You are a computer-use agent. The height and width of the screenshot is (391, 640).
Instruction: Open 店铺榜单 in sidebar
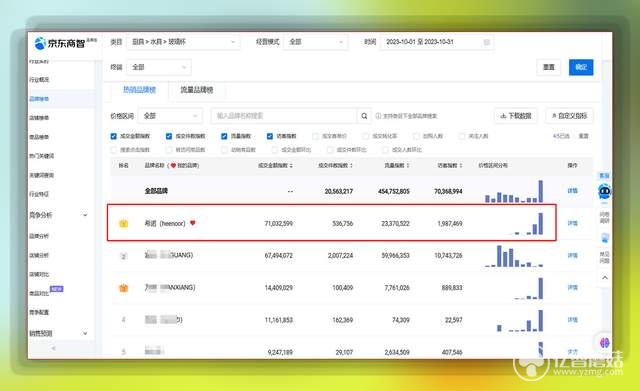pos(39,118)
